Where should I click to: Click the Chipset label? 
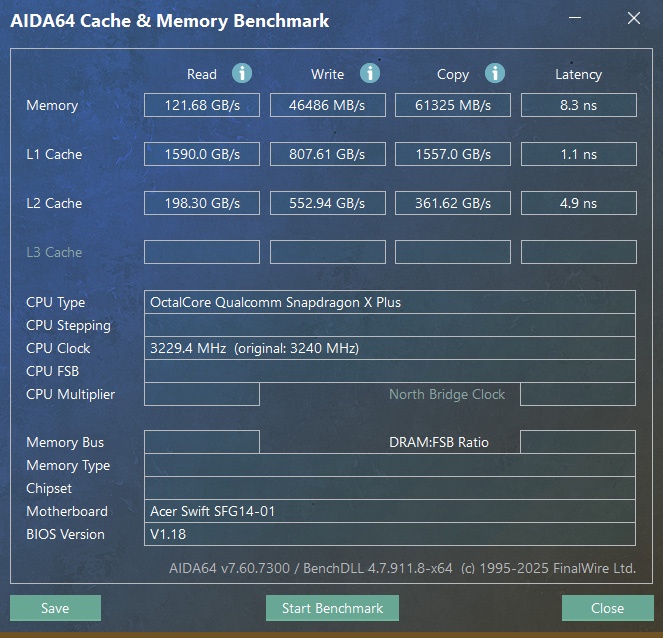[49, 488]
